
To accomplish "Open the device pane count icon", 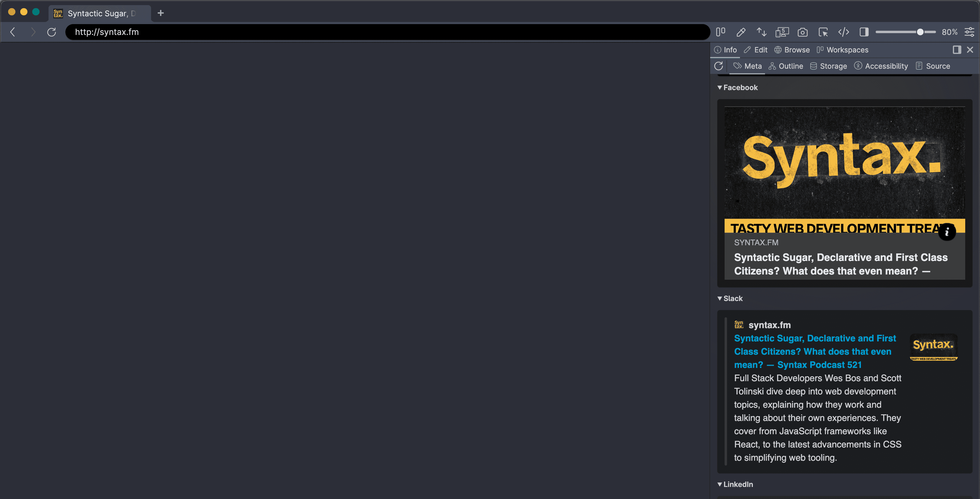I will [x=782, y=32].
